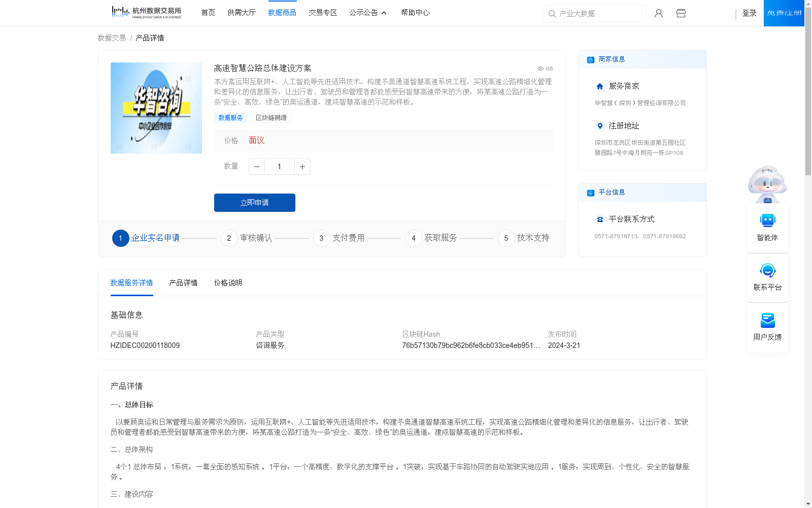Click the 免费注册 button
The height and width of the screenshot is (508, 812).
tap(784, 13)
